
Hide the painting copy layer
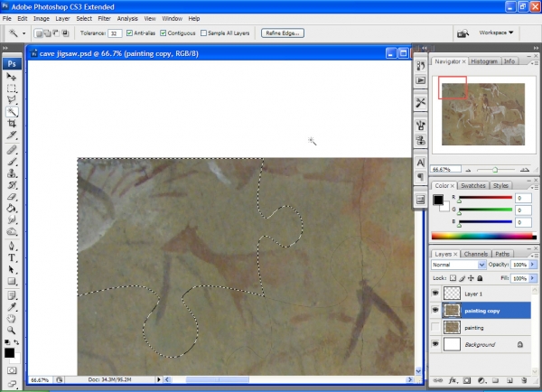point(435,311)
